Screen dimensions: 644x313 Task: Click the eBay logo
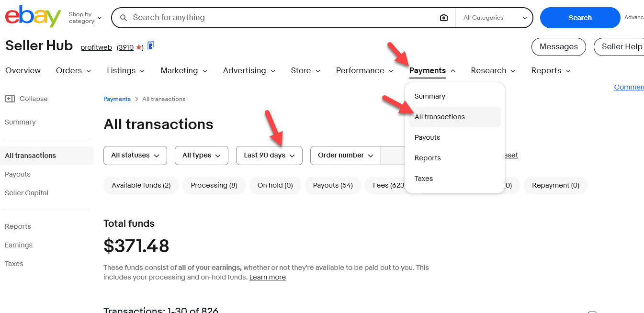(x=33, y=17)
